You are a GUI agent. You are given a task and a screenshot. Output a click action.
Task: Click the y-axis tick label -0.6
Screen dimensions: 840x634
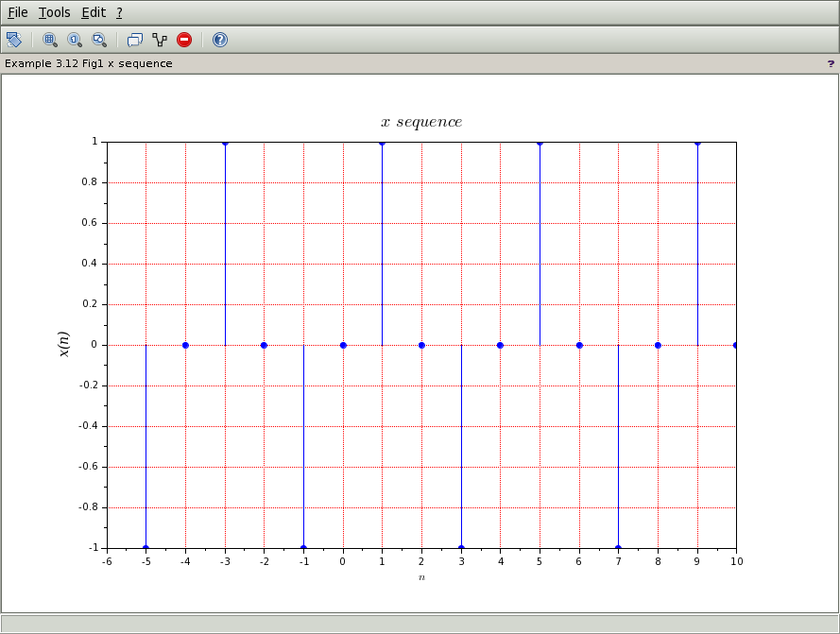89,466
